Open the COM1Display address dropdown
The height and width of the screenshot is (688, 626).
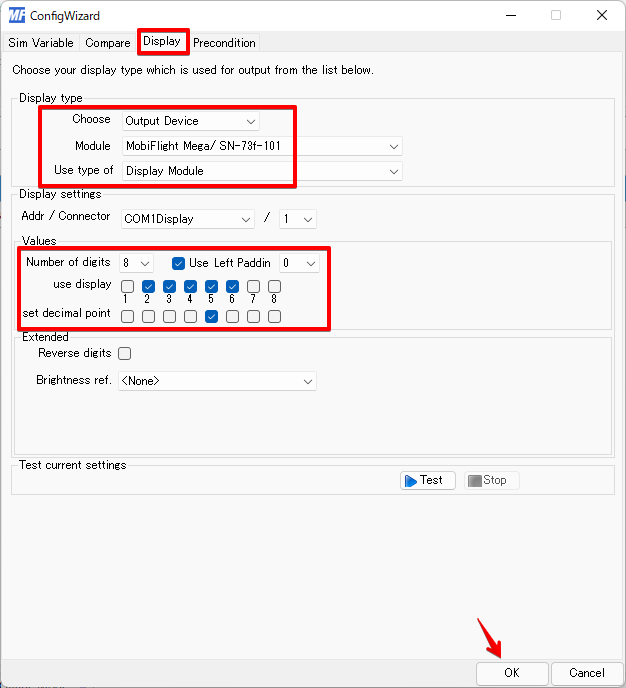point(188,219)
